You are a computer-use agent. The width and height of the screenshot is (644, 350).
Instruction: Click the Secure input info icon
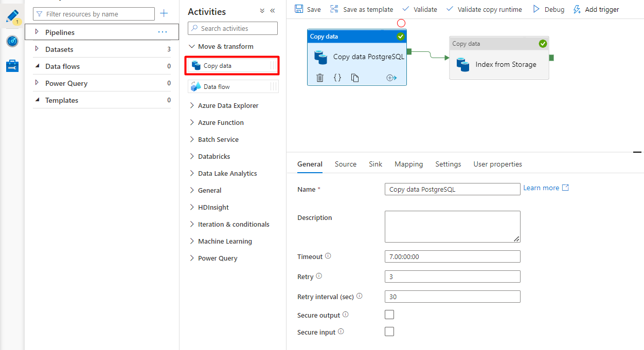click(341, 331)
